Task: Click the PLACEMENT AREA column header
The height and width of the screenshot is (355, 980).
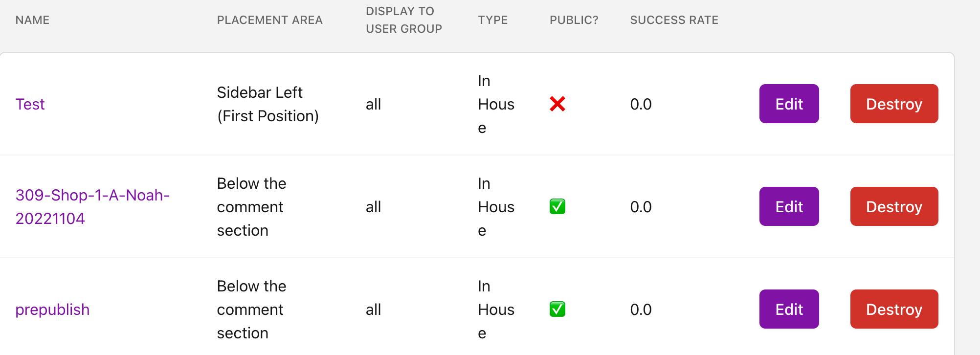Action: (270, 20)
